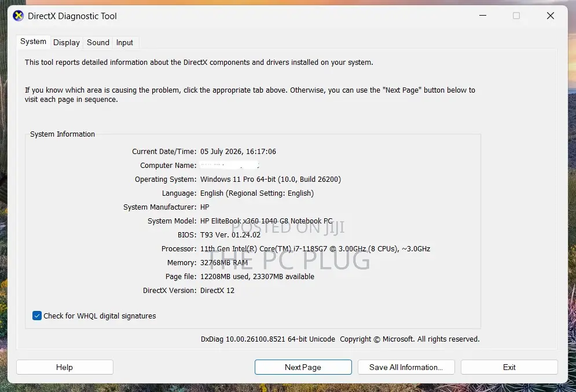Select the date value 05 July 2026, 16:17:06
The width and height of the screenshot is (576, 392).
(238, 151)
